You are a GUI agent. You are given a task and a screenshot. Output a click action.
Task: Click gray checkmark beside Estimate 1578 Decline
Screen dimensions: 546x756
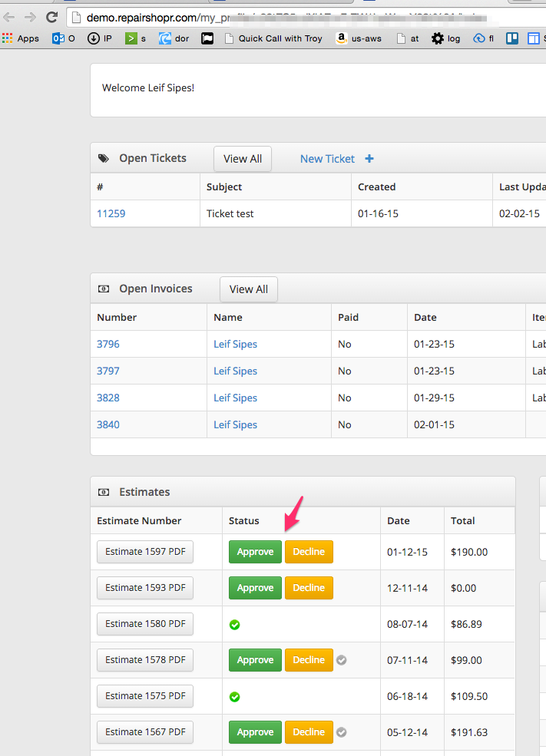342,659
